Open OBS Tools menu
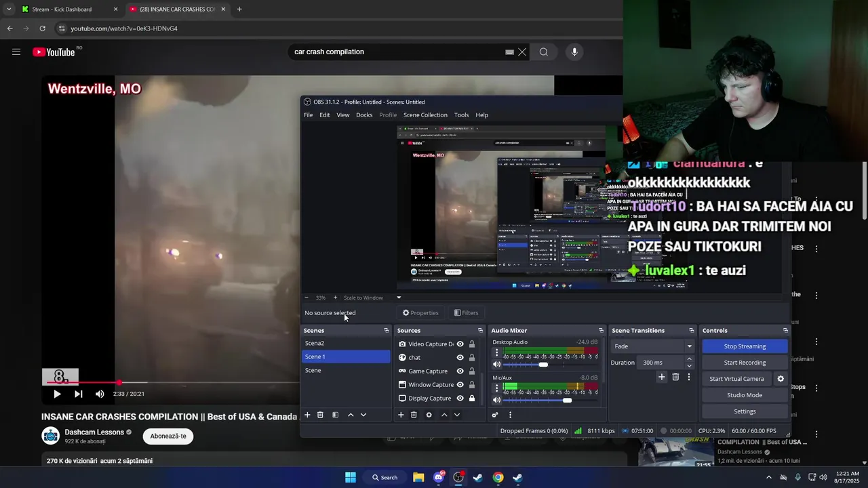The image size is (868, 488). (461, 115)
